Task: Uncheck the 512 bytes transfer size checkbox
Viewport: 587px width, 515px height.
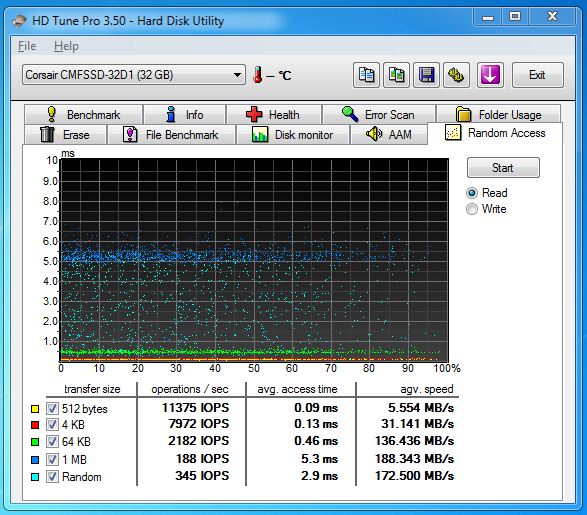Action: tap(52, 408)
